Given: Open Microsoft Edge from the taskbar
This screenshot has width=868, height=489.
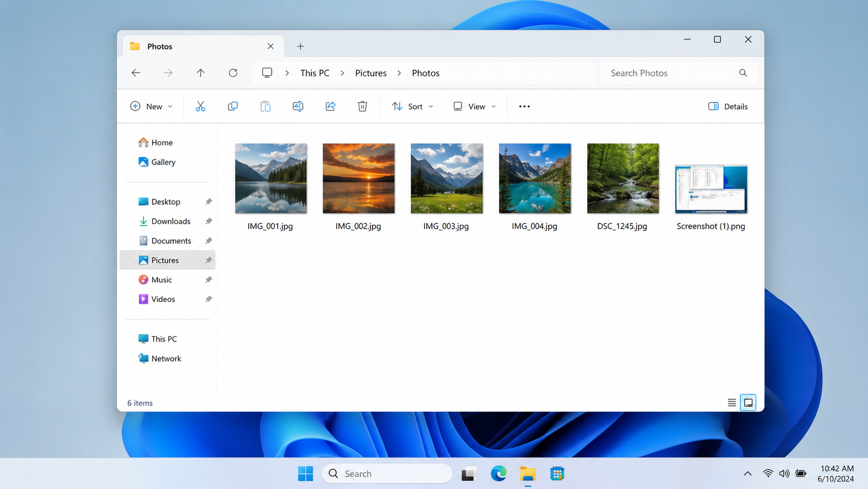Looking at the screenshot, I should 498,473.
